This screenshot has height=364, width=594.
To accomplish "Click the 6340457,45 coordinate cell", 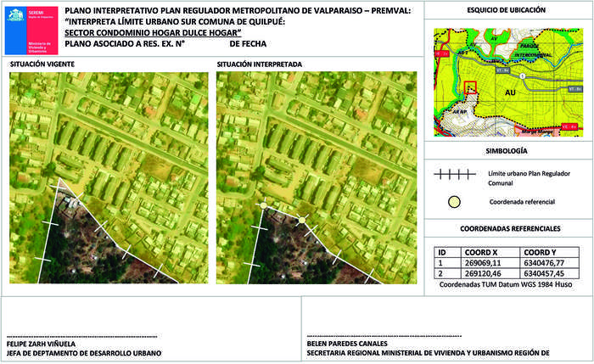I will pyautogui.click(x=546, y=274).
